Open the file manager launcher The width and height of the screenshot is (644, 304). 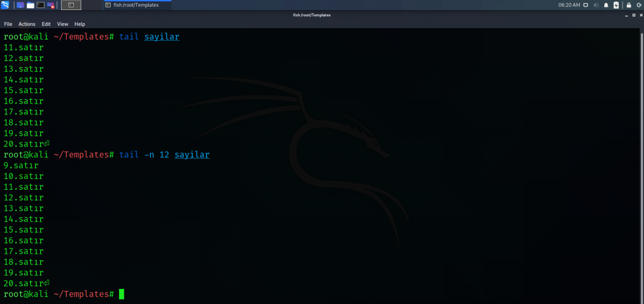tap(30, 5)
